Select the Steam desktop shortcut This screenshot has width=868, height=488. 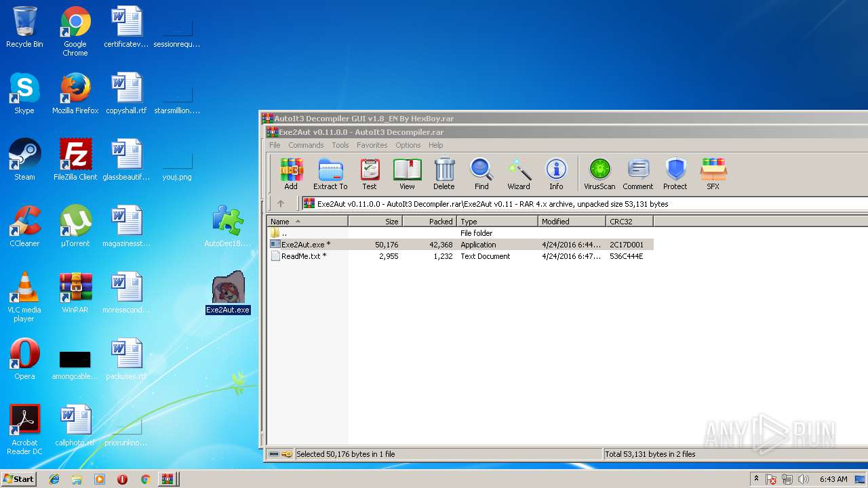(24, 160)
